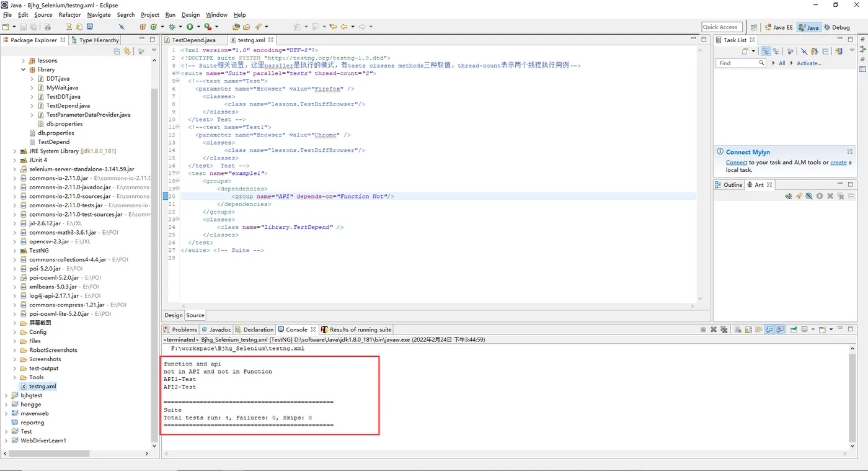Image resolution: width=868 pixels, height=471 pixels.
Task: Open the Window menu
Action: [216, 15]
